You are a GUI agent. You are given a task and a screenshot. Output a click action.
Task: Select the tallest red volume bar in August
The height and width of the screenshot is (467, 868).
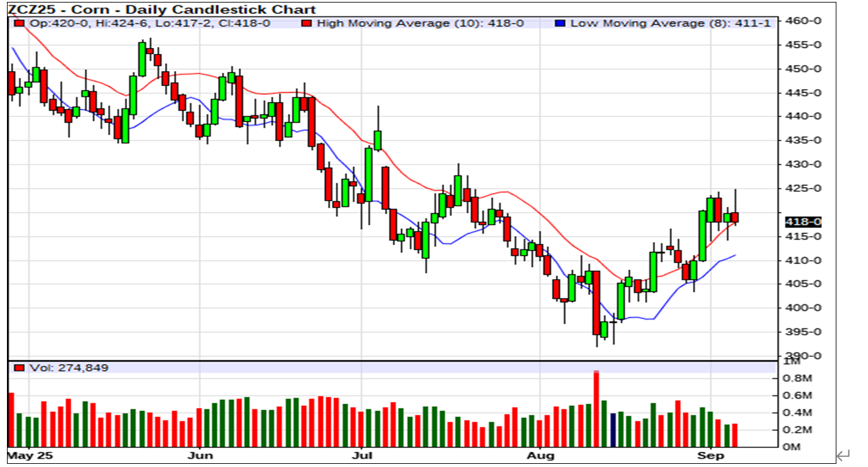point(596,409)
